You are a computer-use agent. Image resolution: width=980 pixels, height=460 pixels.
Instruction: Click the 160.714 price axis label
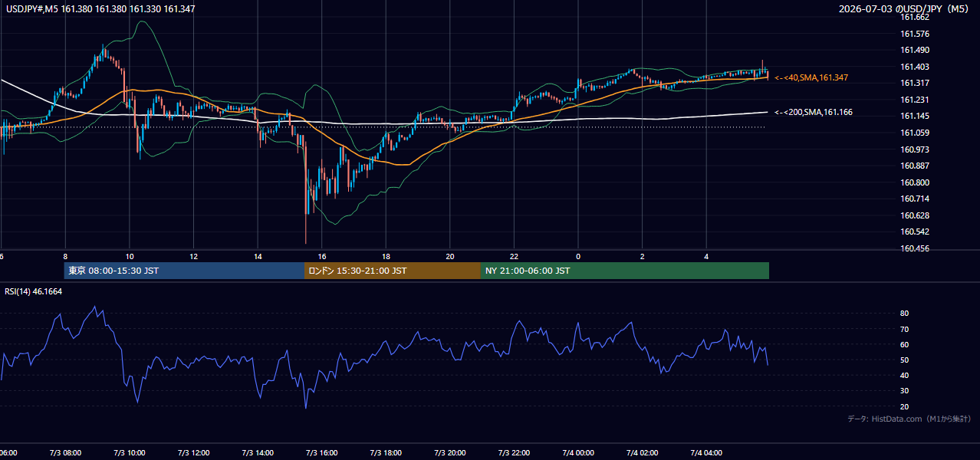[915, 199]
